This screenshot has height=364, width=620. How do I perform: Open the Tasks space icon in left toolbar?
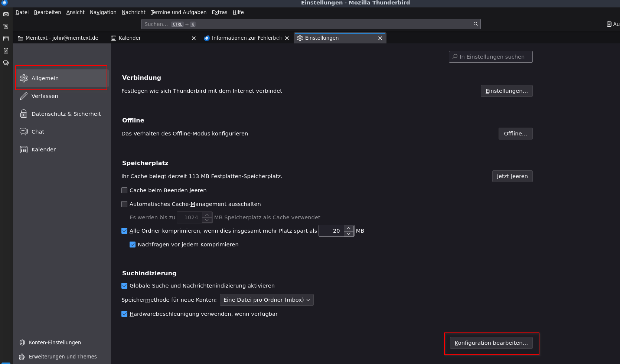point(6,51)
